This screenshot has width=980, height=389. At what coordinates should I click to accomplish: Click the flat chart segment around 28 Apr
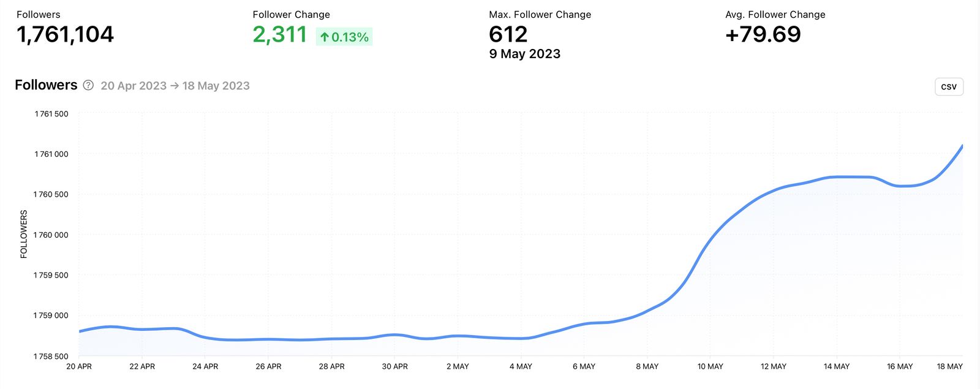(331, 339)
